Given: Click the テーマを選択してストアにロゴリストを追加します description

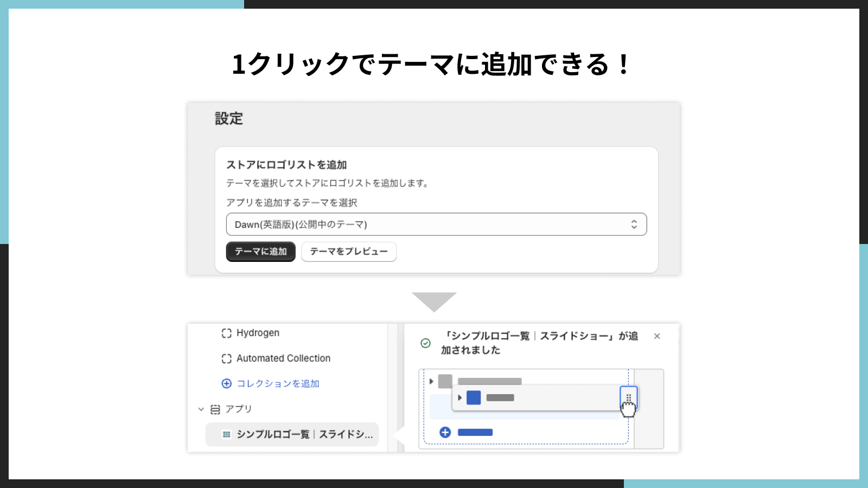Looking at the screenshot, I should click(x=328, y=183).
